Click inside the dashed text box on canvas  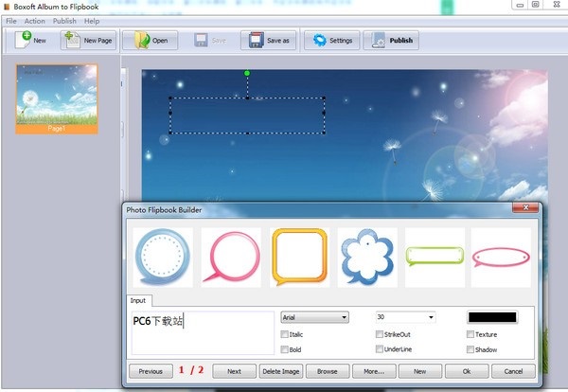pos(247,116)
